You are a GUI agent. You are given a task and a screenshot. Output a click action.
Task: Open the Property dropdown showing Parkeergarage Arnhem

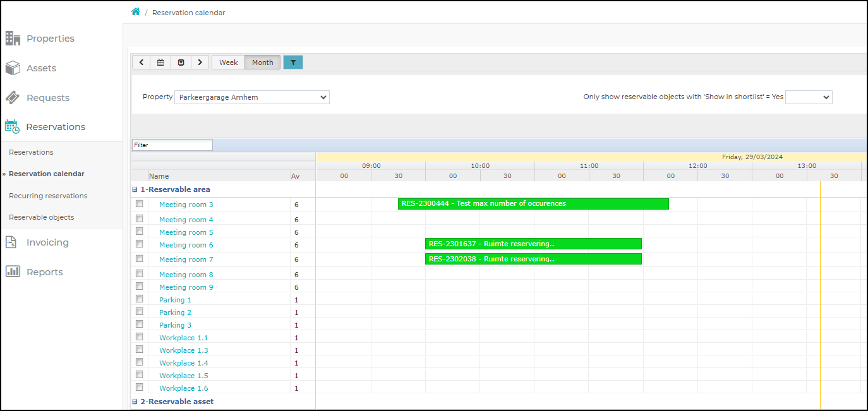pos(252,97)
